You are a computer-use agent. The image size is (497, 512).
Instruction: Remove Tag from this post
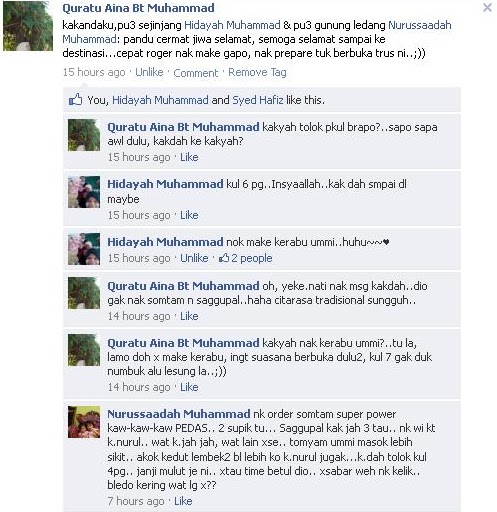pyautogui.click(x=257, y=72)
